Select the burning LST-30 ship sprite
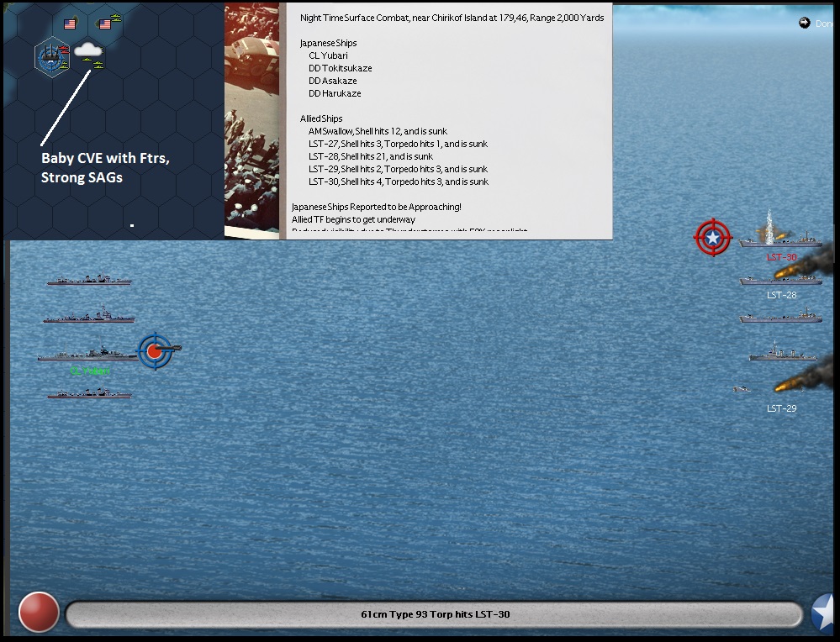Image resolution: width=840 pixels, height=642 pixels. coord(780,240)
